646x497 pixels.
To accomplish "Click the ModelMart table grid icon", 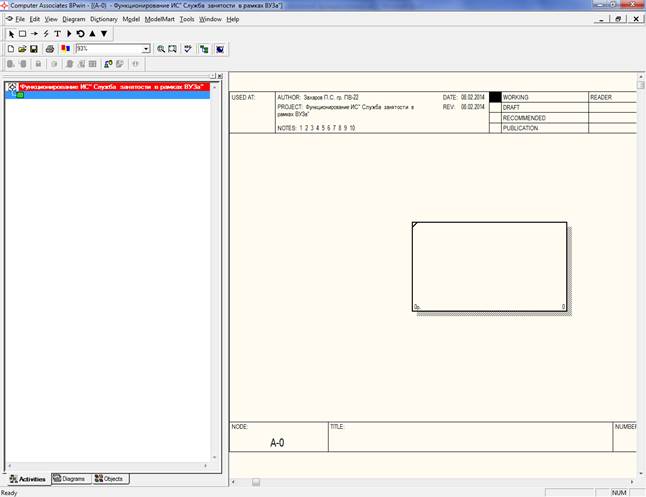I will [x=93, y=64].
